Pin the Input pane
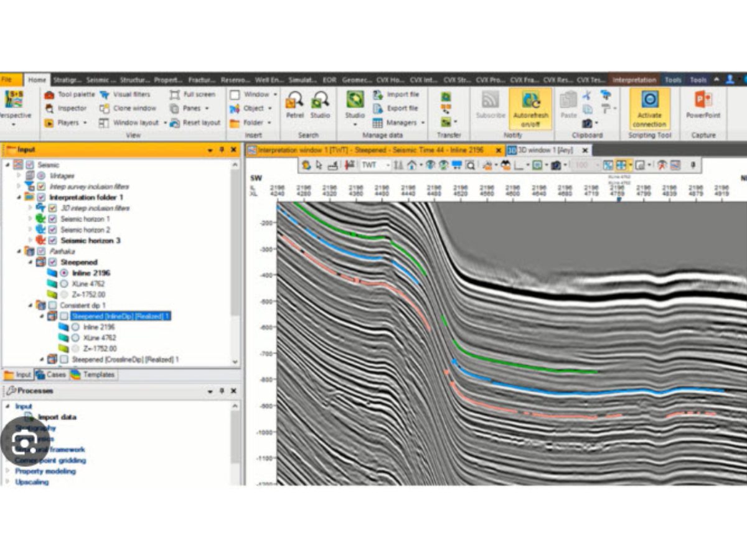Screen dimensions: 747x560 click(222, 150)
